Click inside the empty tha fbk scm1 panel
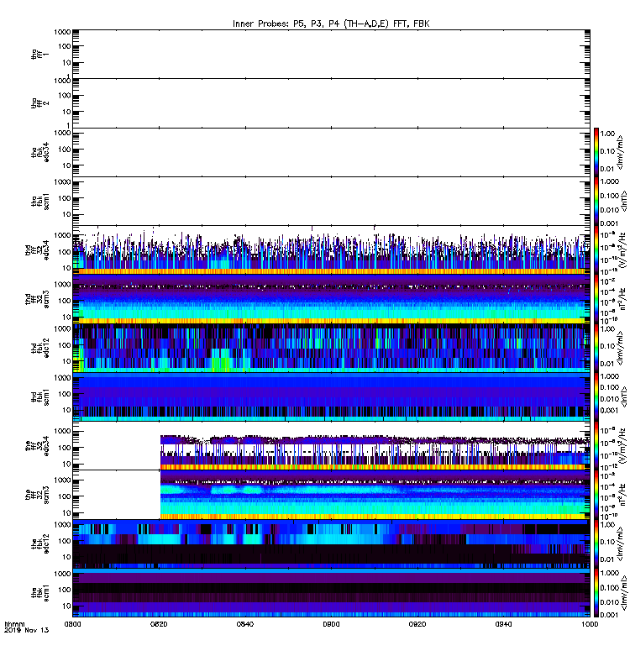The image size is (630, 672). tap(331, 202)
